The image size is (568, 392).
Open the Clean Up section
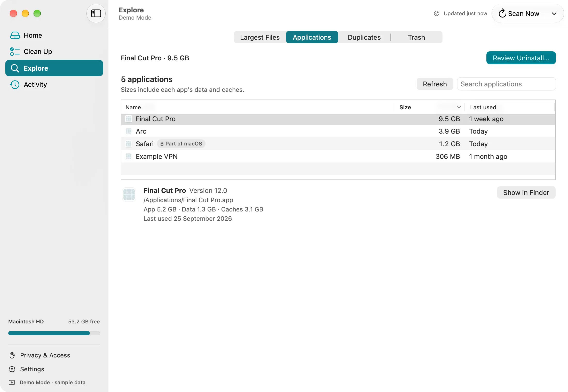click(54, 52)
